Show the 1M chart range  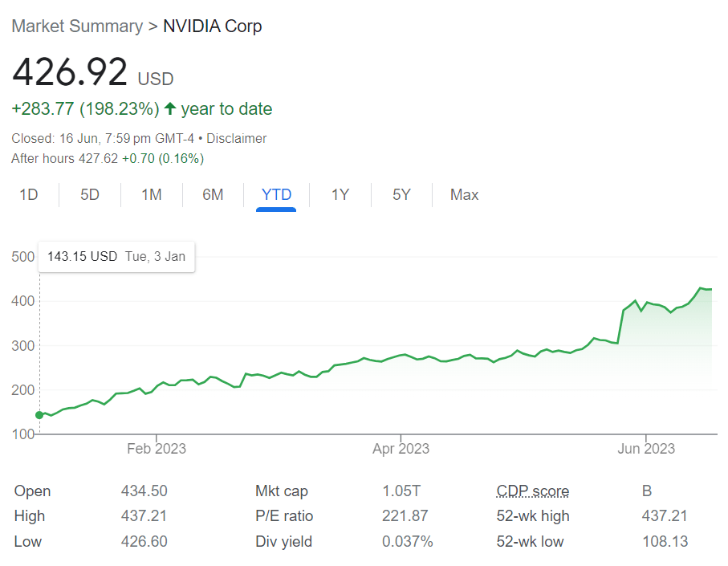[152, 195]
